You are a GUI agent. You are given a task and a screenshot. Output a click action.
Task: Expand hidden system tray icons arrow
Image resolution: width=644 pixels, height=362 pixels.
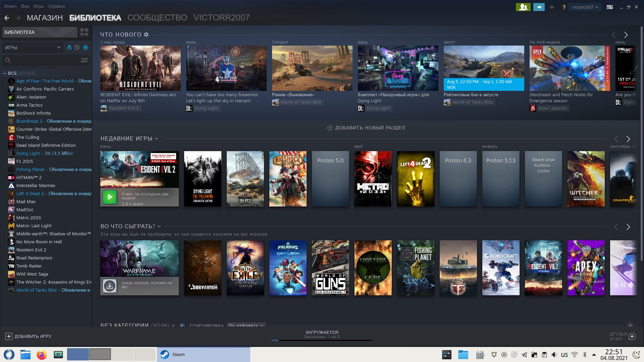pos(594,355)
